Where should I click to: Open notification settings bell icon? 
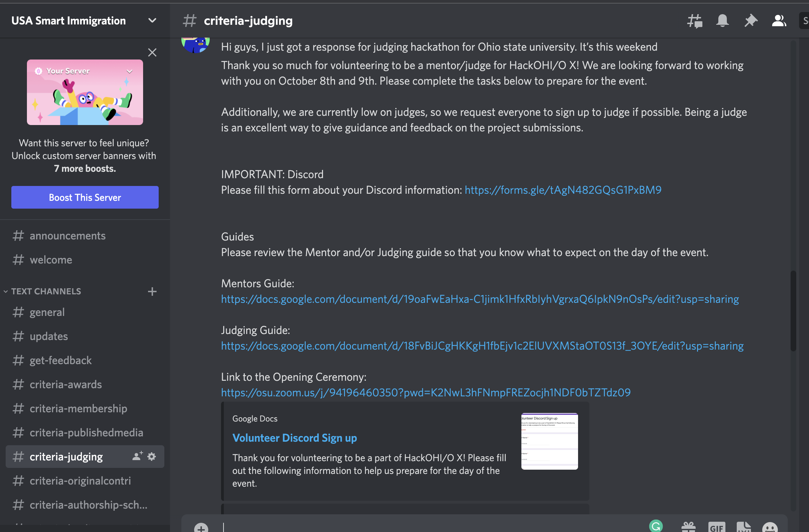click(722, 21)
